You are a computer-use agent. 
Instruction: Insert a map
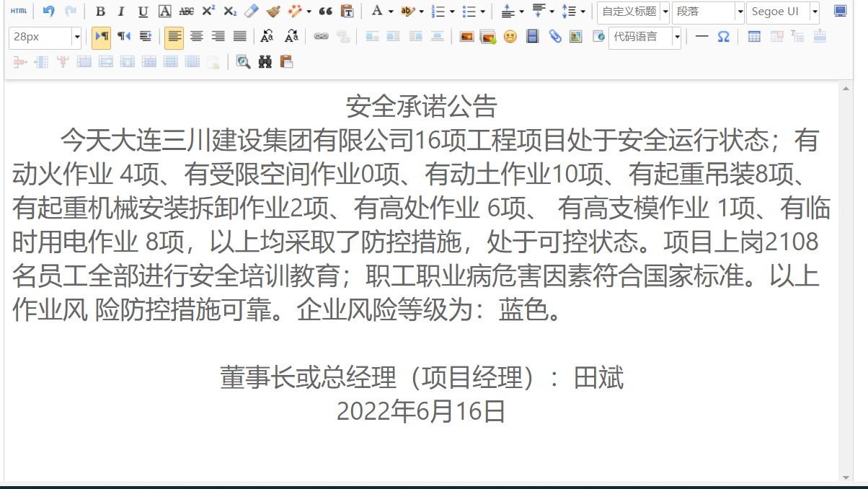[x=575, y=36]
